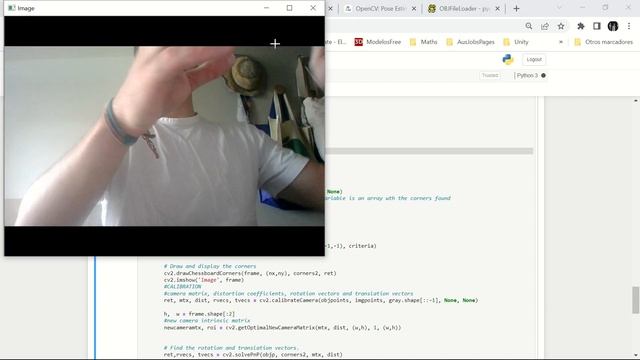Screen dimensions: 640x360
Task: Click the vertical scrollbar thumb of the notebook
Action: [x=636, y=300]
